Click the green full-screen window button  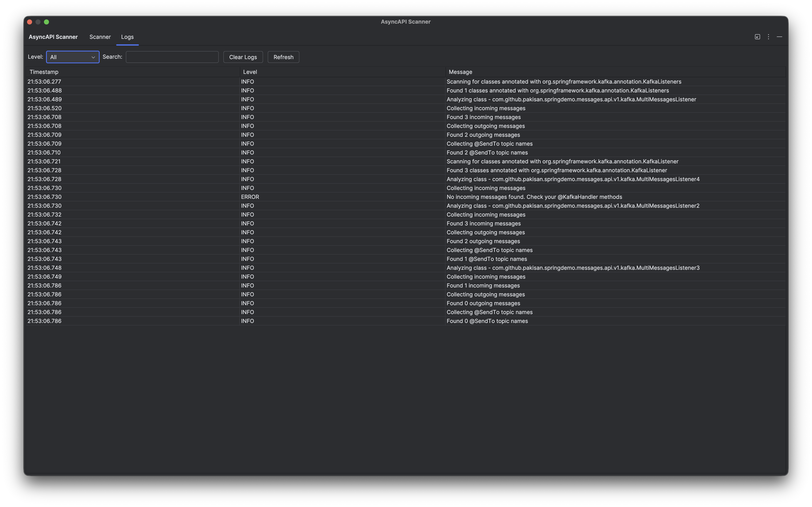pyautogui.click(x=47, y=22)
